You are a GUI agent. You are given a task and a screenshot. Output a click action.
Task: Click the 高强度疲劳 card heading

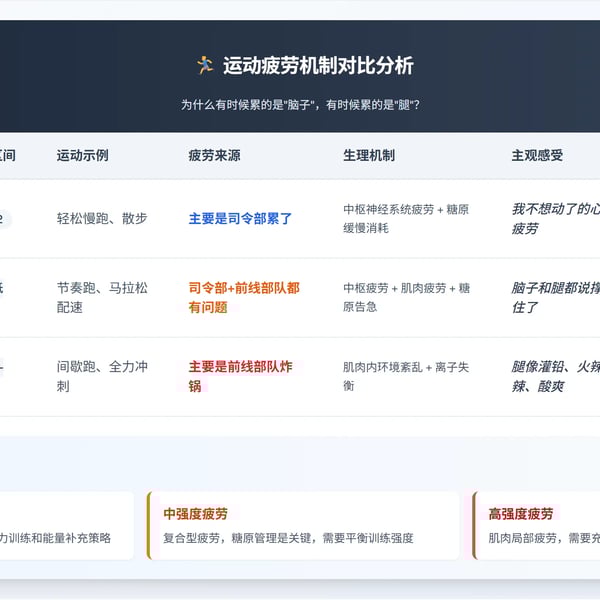(521, 514)
